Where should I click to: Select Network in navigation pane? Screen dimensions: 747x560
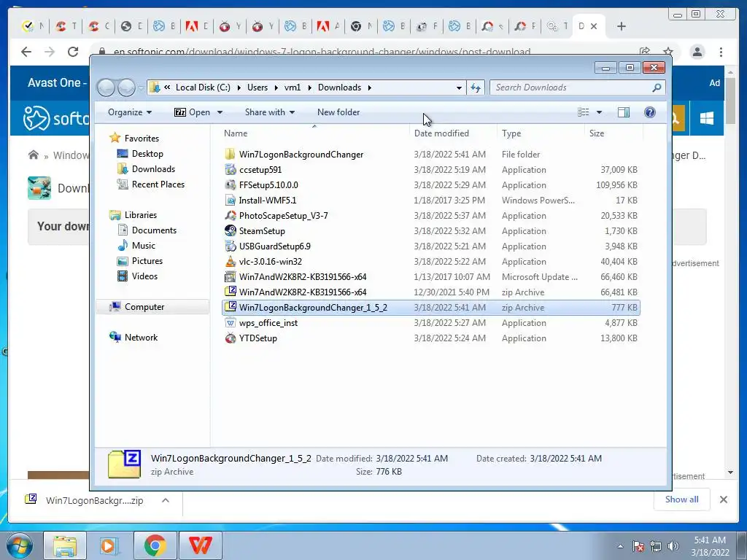(x=141, y=338)
